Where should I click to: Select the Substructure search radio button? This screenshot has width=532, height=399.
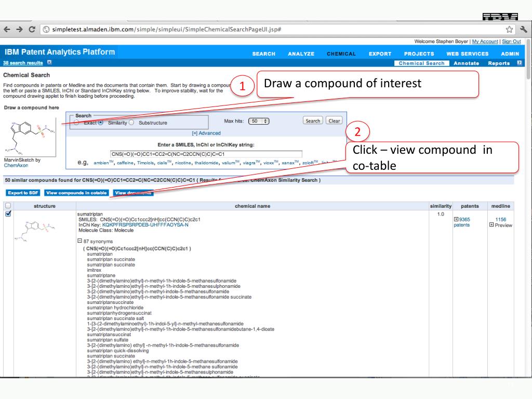131,123
